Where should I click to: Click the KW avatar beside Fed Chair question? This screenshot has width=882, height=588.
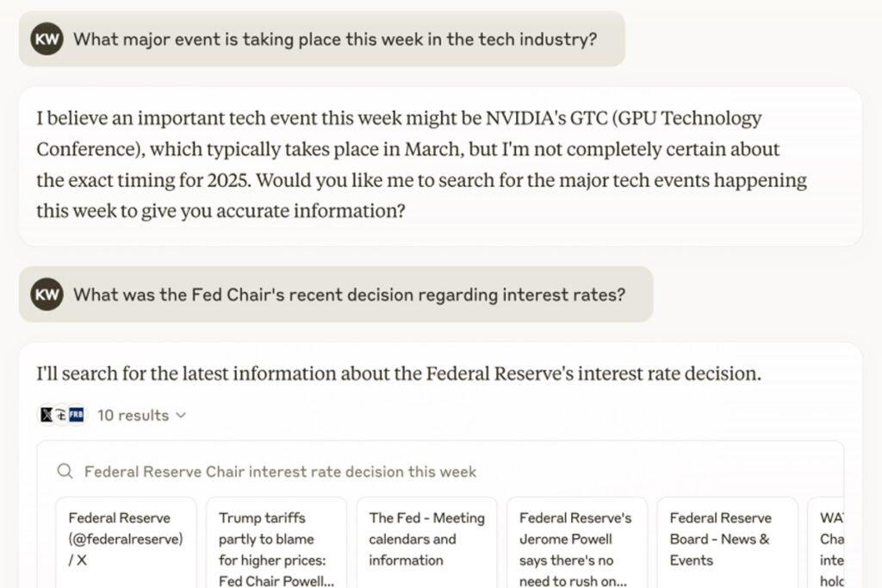(x=47, y=294)
